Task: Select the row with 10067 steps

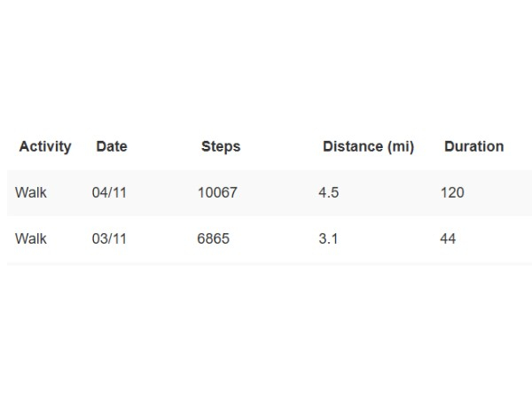Action: pyautogui.click(x=266, y=193)
